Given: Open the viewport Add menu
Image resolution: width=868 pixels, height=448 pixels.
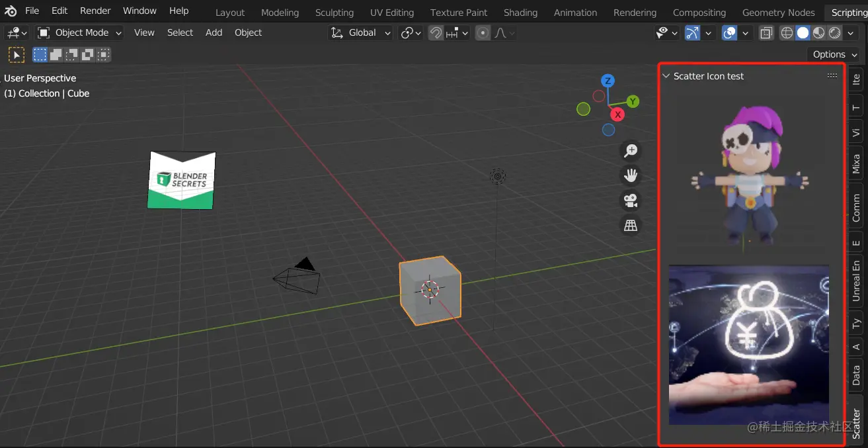Looking at the screenshot, I should click(214, 32).
